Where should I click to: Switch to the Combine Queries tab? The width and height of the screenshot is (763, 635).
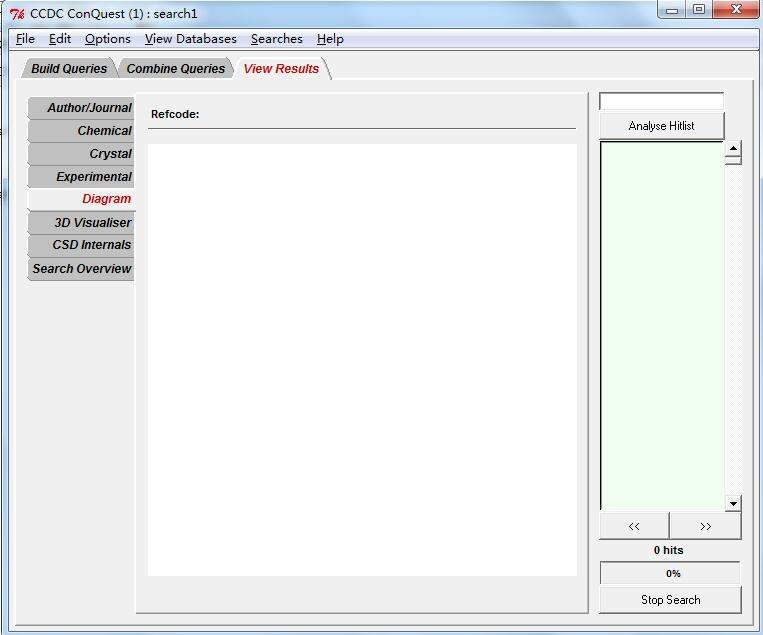(x=176, y=69)
